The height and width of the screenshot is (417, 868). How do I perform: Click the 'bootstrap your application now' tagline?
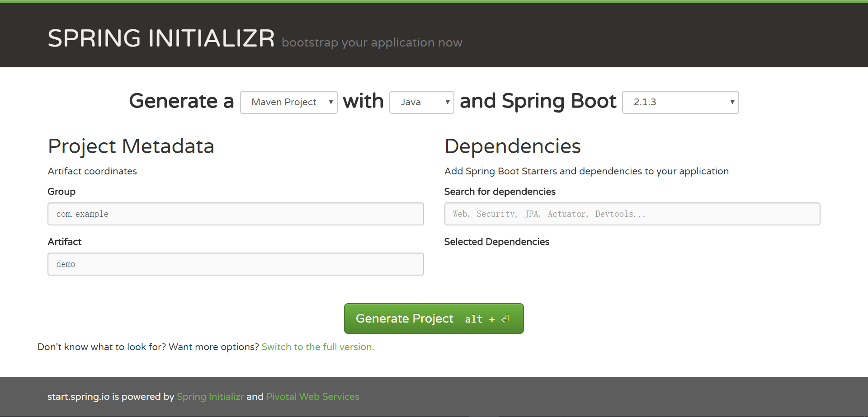coord(372,42)
